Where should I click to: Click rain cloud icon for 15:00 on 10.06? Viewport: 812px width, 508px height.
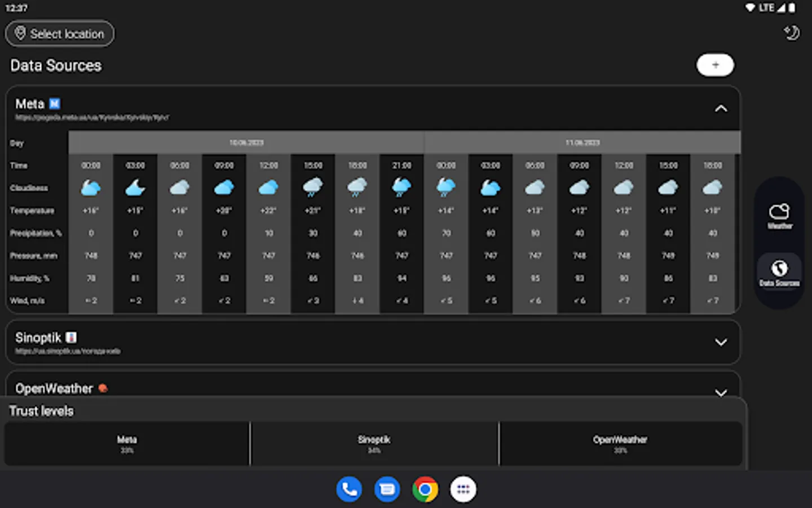pyautogui.click(x=313, y=187)
